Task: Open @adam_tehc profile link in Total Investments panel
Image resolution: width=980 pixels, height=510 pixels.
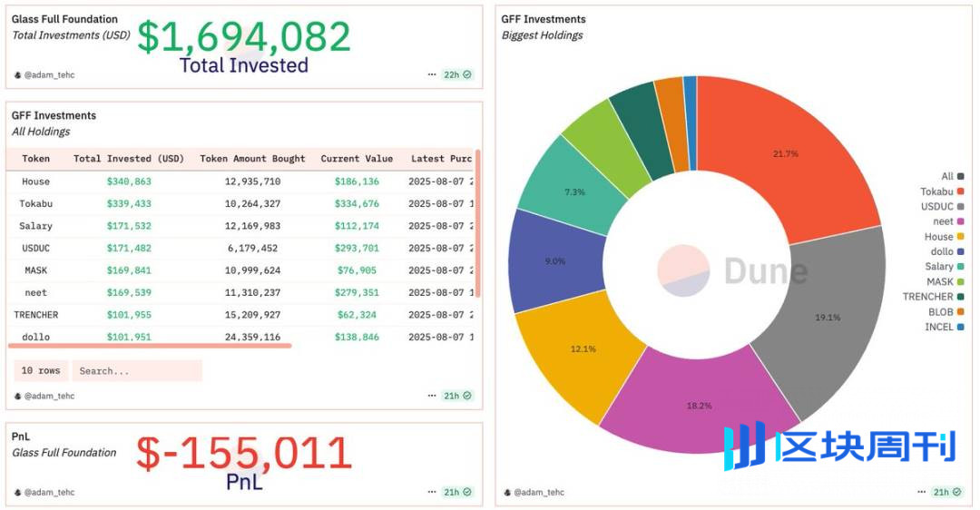Action: [x=49, y=75]
